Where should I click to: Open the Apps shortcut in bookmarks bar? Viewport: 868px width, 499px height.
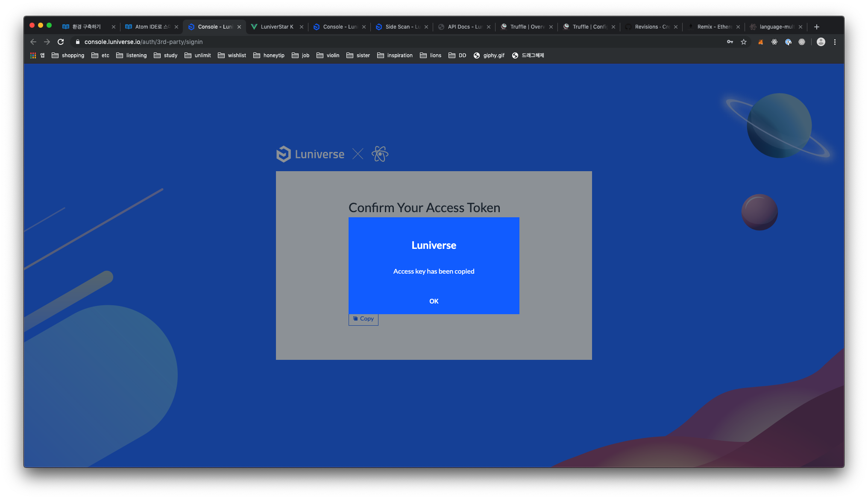point(38,55)
